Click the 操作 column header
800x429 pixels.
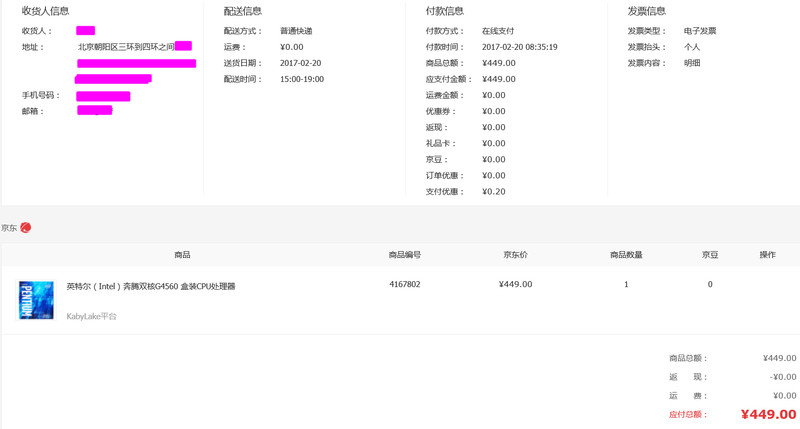point(767,255)
